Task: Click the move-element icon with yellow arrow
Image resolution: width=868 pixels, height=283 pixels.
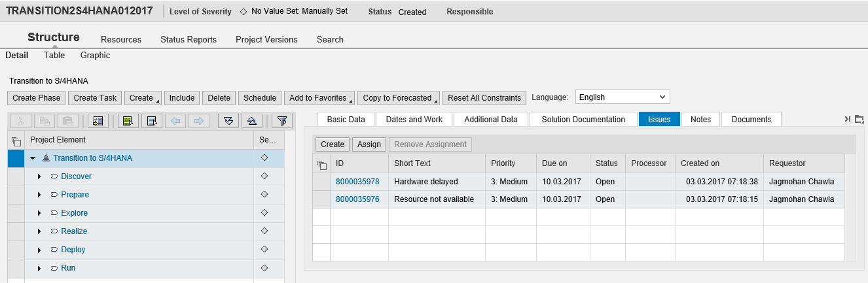Action: point(99,121)
